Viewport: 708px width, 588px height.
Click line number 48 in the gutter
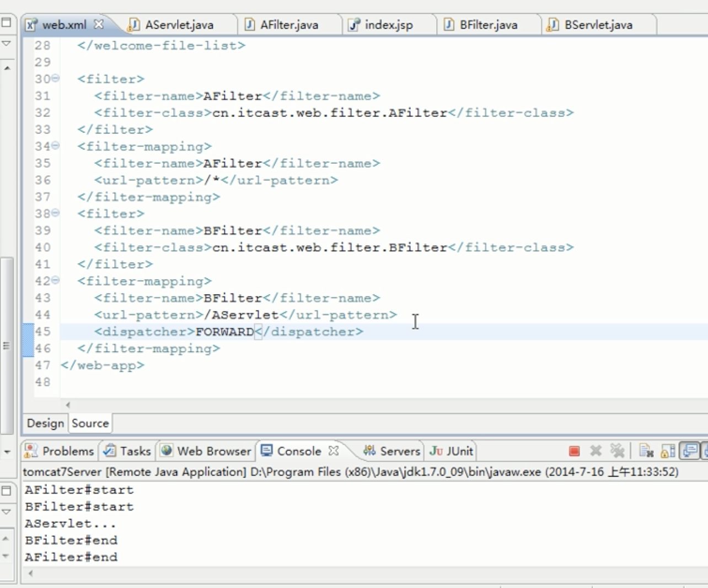click(42, 382)
